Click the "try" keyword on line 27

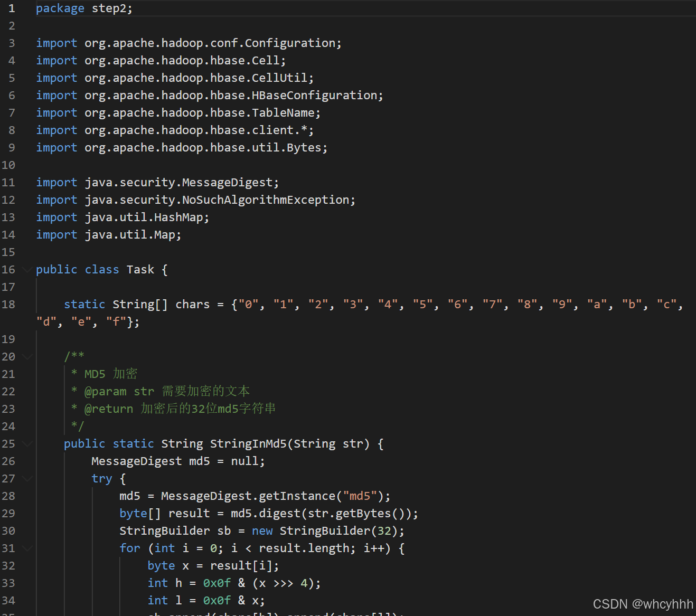pos(102,479)
